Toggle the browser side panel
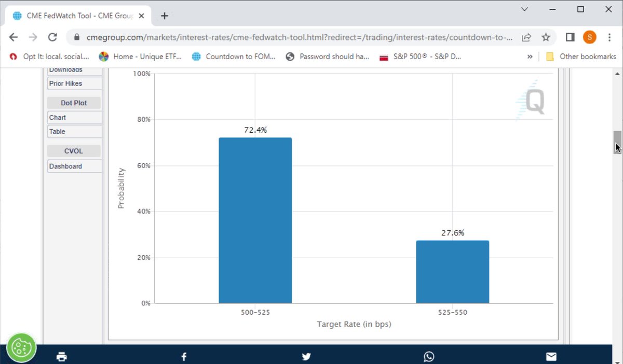 tap(570, 37)
